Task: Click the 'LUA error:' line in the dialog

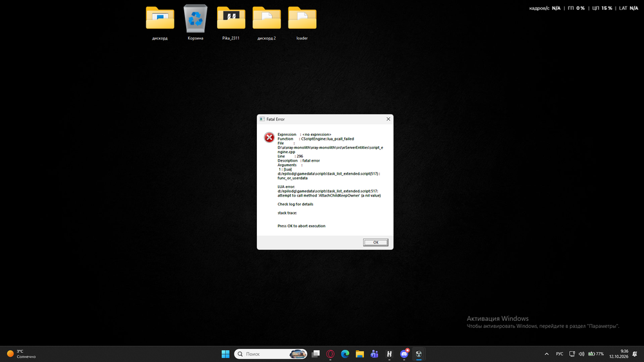Action: click(286, 187)
